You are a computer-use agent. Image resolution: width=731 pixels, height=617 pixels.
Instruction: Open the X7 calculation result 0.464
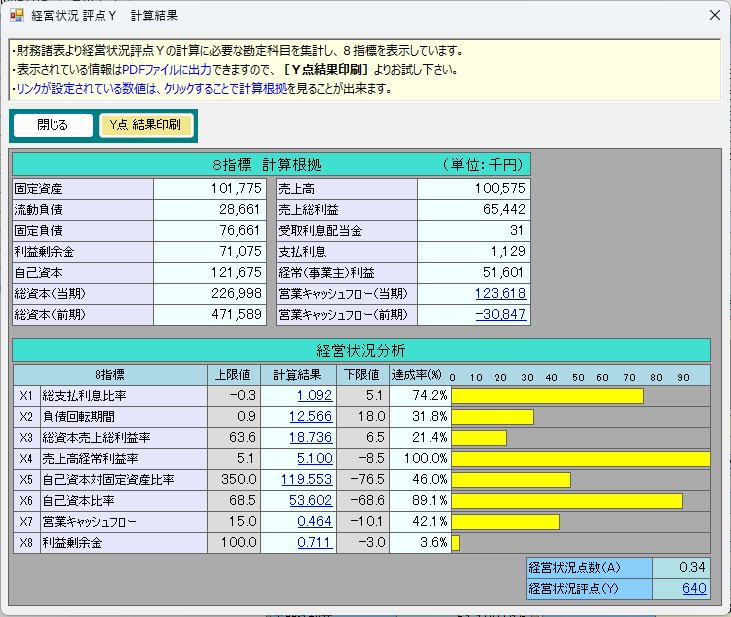pyautogui.click(x=315, y=521)
